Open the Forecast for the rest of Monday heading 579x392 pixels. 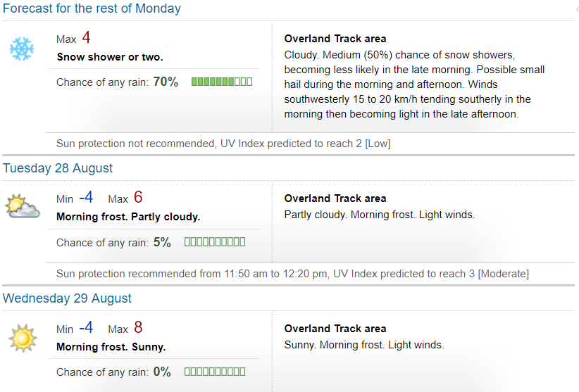click(92, 8)
